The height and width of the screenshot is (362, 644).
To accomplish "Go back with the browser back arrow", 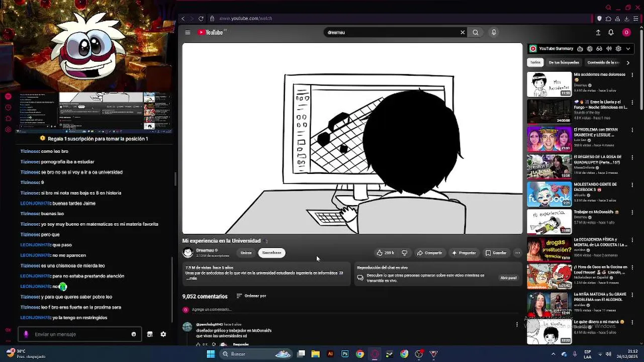I will coord(183,19).
